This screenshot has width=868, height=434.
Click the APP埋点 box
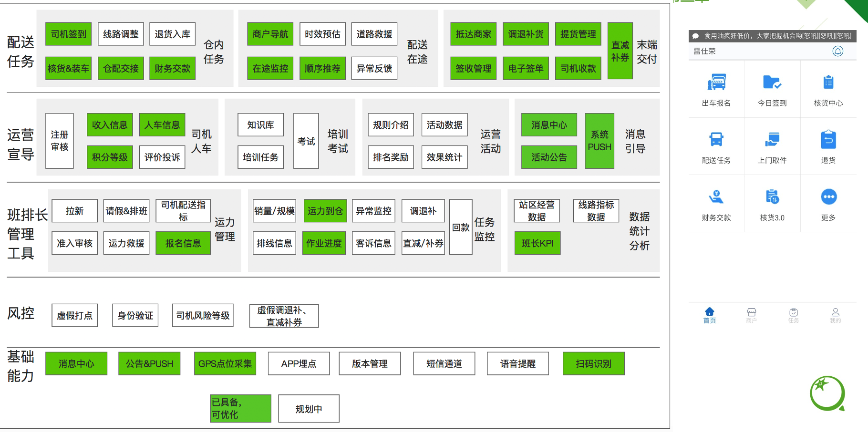click(x=299, y=363)
